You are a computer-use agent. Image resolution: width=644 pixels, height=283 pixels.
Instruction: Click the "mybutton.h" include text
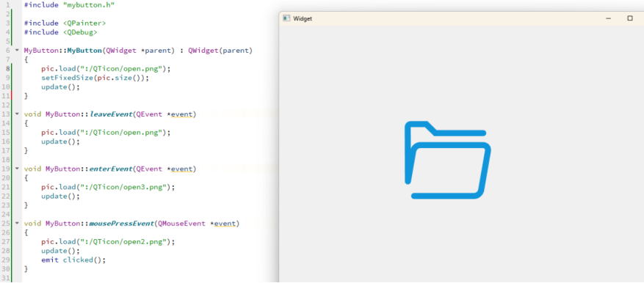[x=90, y=5]
